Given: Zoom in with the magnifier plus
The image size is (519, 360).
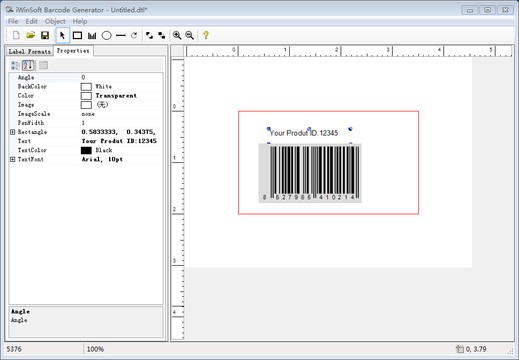Looking at the screenshot, I should click(x=177, y=35).
